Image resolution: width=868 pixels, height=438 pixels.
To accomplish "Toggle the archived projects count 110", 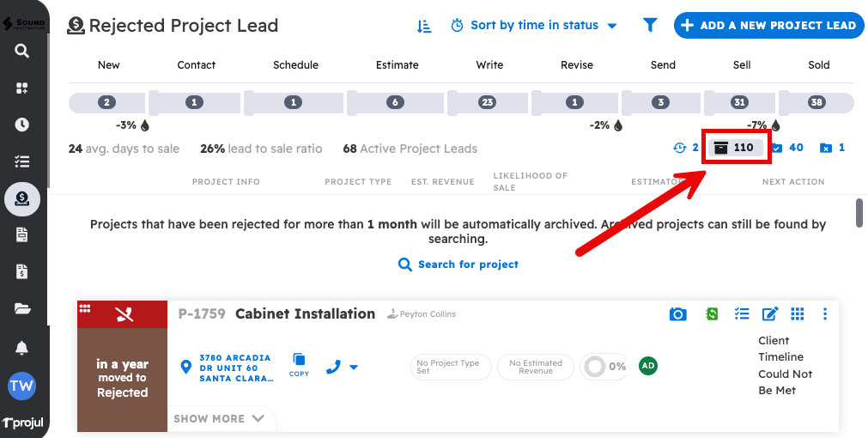I will tap(735, 148).
